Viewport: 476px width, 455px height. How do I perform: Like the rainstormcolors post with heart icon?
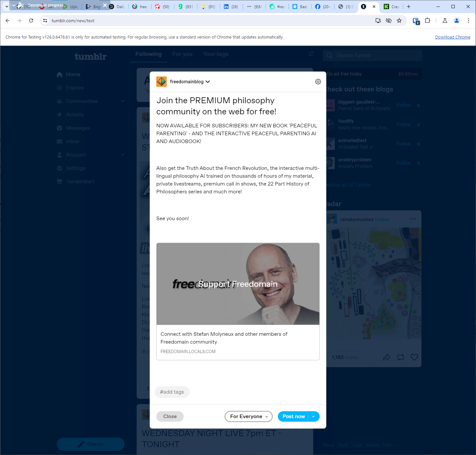pyautogui.click(x=414, y=357)
